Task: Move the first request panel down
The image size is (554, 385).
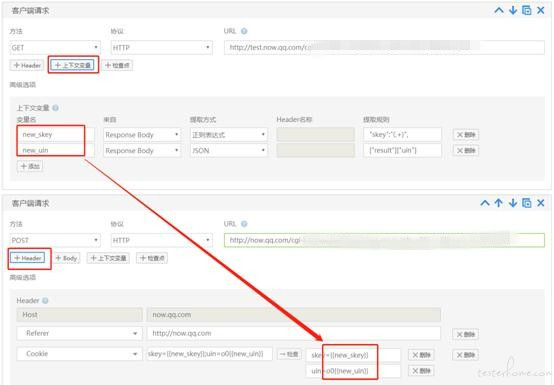Action: [513, 10]
